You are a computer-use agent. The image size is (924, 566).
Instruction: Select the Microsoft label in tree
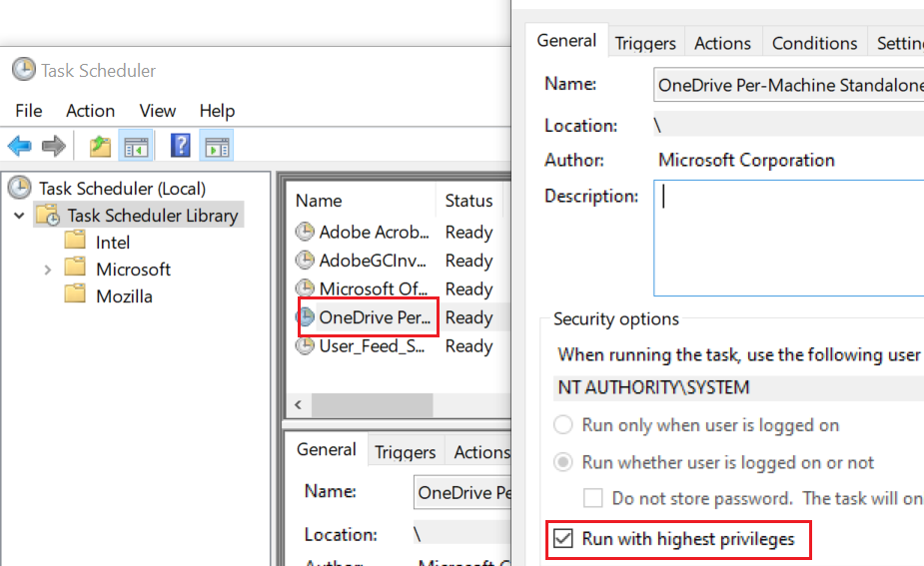pyautogui.click(x=133, y=270)
